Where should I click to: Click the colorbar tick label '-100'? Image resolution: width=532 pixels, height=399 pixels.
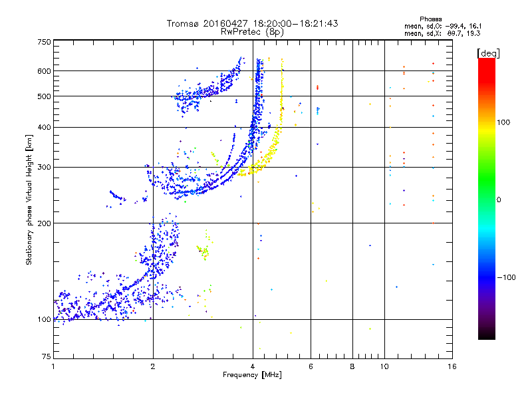tap(507, 277)
